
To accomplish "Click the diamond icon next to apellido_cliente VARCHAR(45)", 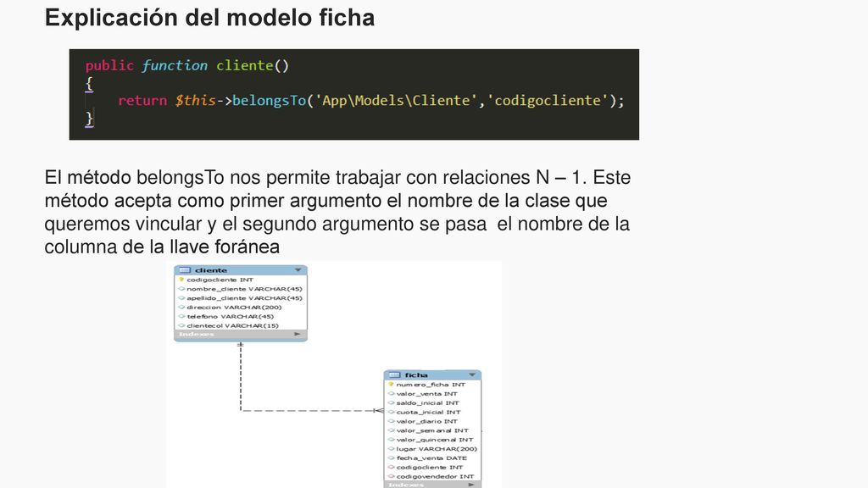I will pos(181,297).
